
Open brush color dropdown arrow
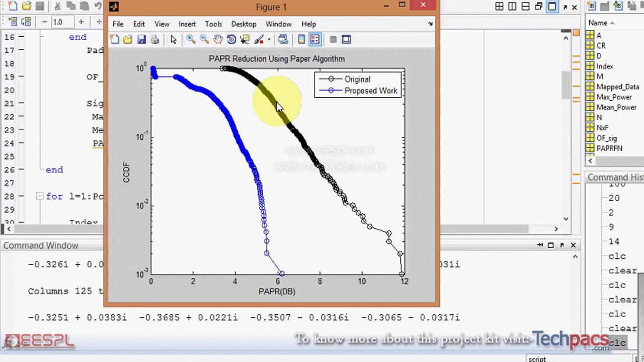pos(269,39)
